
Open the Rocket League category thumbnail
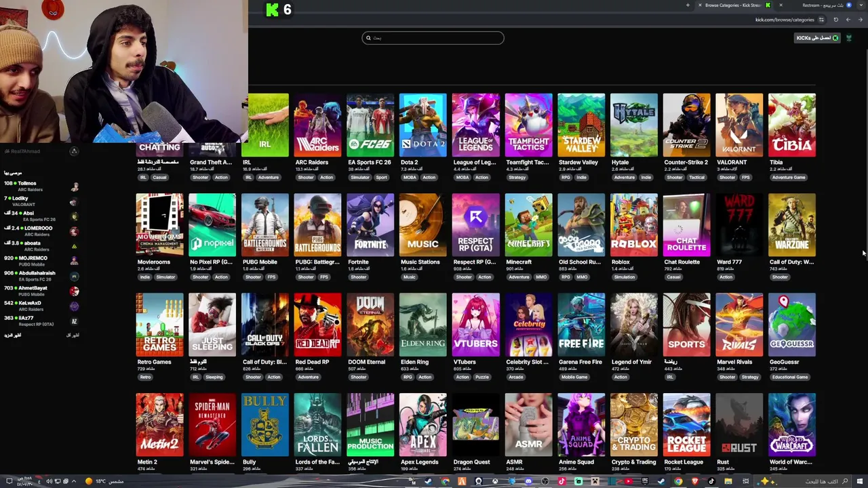coord(687,425)
